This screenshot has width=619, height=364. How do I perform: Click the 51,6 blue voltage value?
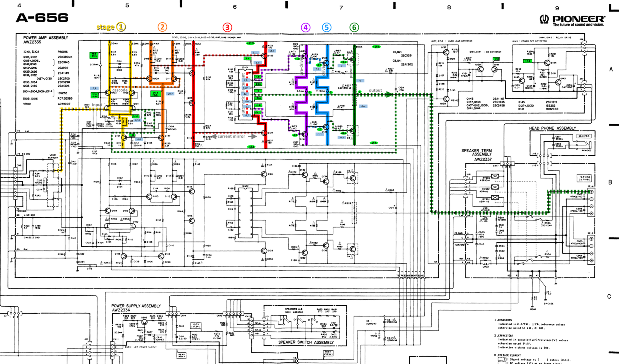pyautogui.click(x=272, y=51)
